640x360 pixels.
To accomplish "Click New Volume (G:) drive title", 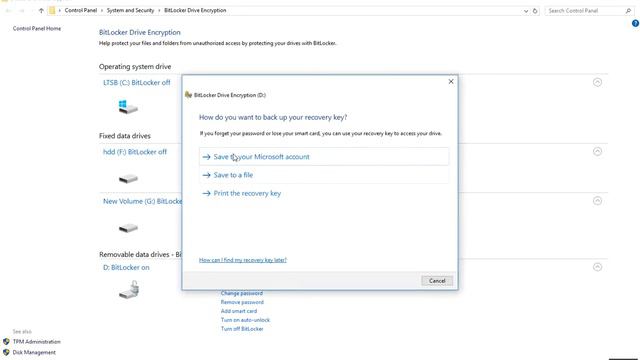I will (142, 201).
